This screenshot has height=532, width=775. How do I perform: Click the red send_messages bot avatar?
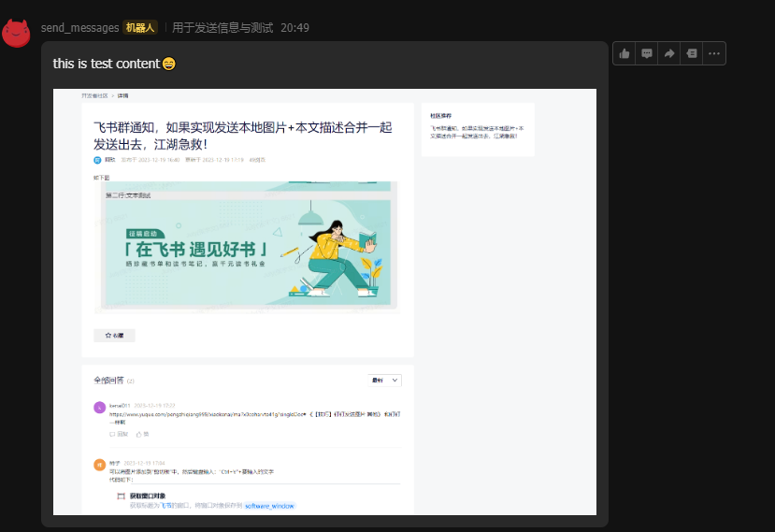[x=16, y=33]
